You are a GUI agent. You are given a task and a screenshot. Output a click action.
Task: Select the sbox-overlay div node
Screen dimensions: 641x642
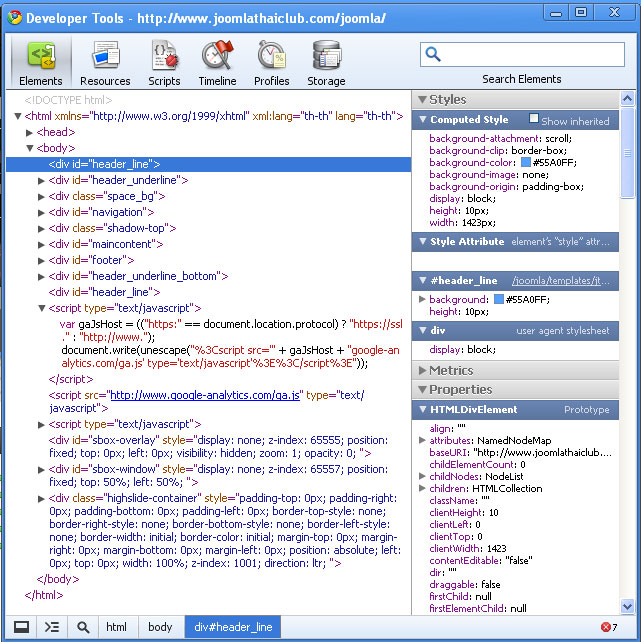[218, 447]
